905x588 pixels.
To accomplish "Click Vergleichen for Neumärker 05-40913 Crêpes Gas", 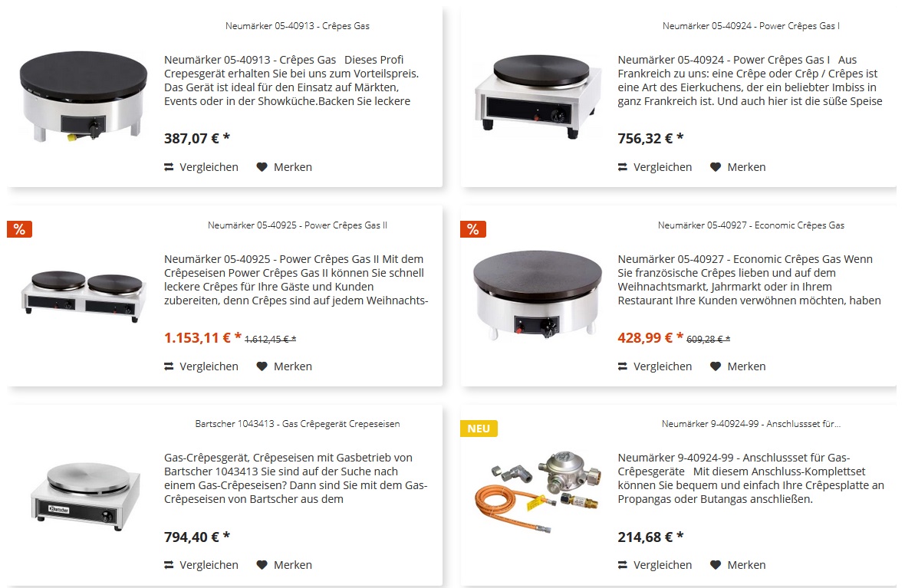I will tap(209, 167).
